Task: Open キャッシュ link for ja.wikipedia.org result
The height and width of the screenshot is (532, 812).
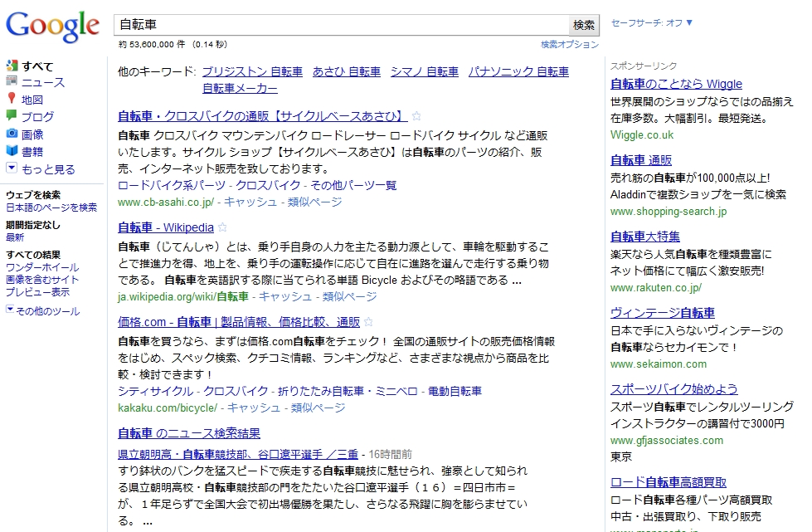Action: coord(285,296)
